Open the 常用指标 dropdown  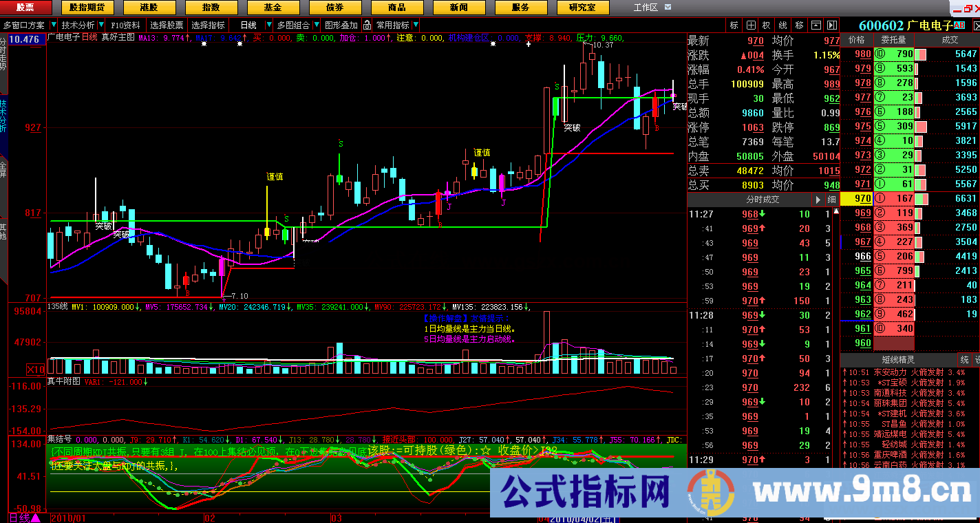(x=417, y=25)
